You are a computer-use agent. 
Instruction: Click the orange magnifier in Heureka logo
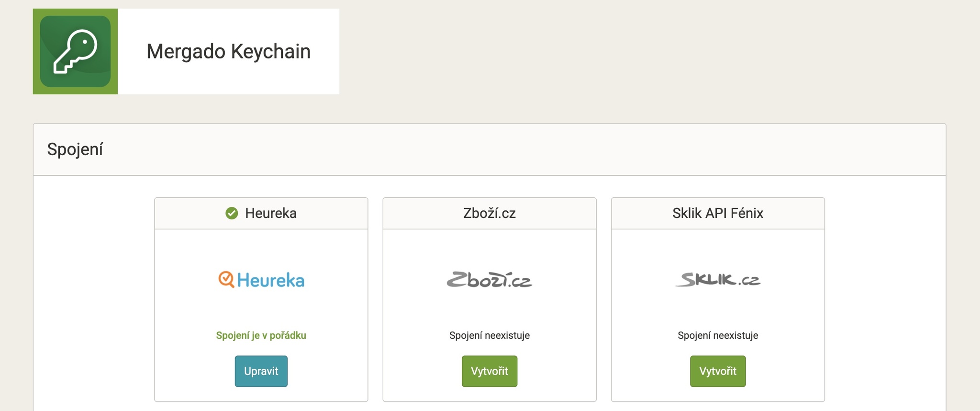tap(226, 279)
